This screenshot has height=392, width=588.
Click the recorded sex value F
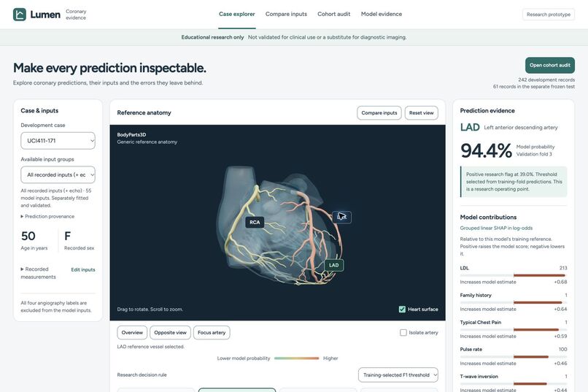pos(68,236)
